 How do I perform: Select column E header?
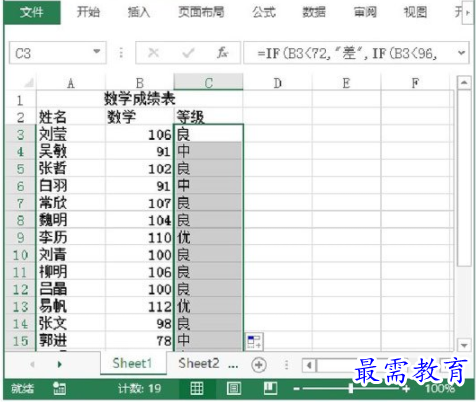(346, 83)
